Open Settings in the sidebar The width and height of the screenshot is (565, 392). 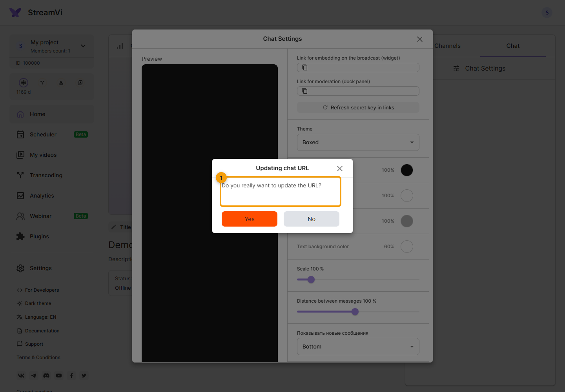coord(52,268)
